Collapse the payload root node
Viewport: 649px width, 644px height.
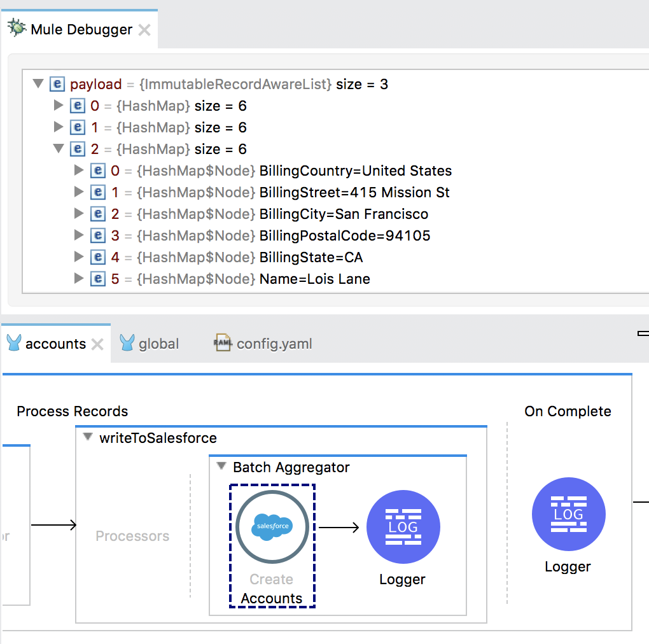pyautogui.click(x=38, y=83)
